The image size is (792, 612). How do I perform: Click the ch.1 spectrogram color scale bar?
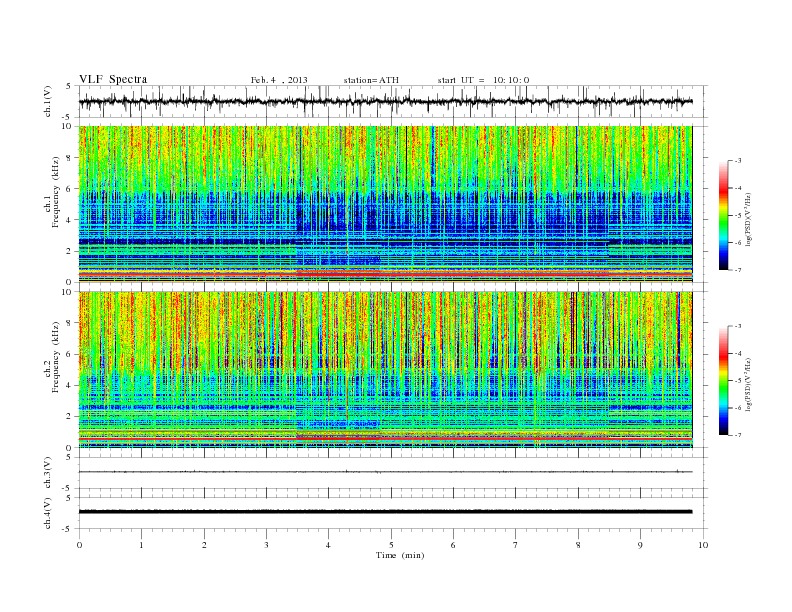click(723, 216)
